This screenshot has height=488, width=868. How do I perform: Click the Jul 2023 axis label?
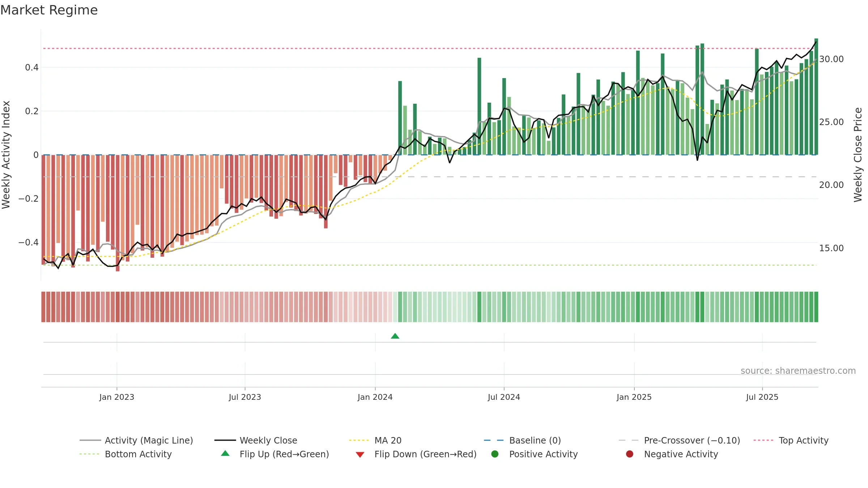tap(245, 397)
